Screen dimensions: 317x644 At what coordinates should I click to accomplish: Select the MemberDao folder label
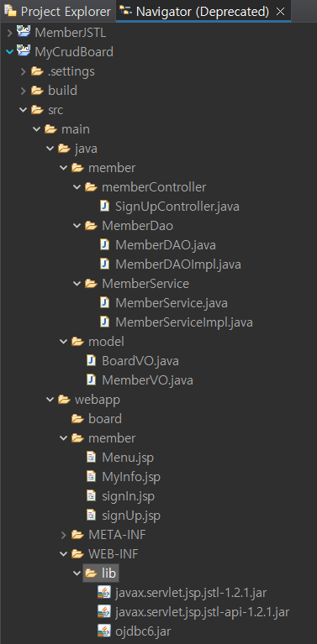pos(137,226)
